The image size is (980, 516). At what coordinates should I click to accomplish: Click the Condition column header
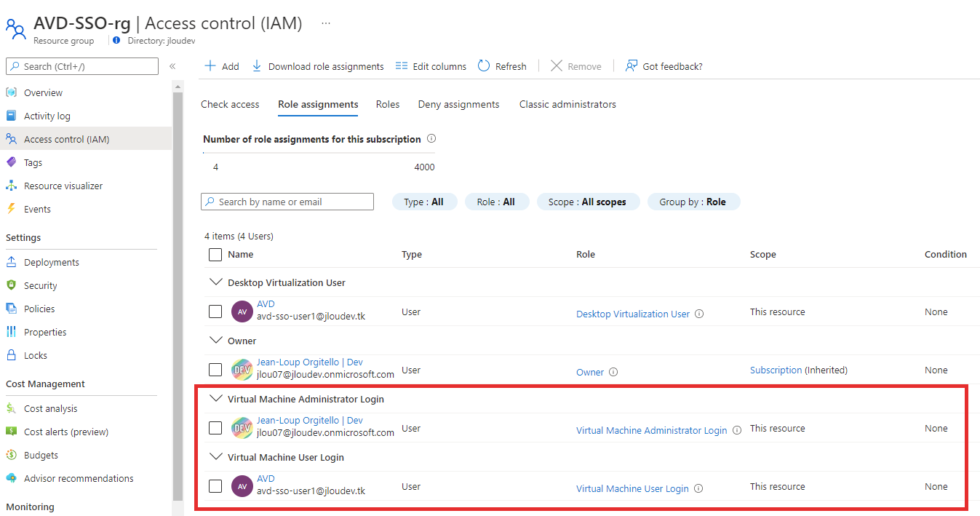pos(946,255)
